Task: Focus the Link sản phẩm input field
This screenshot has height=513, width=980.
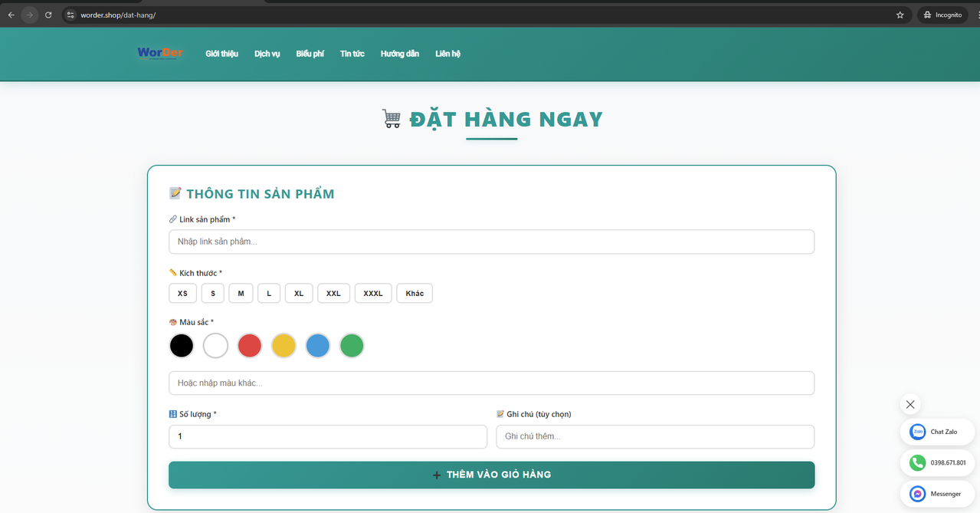Action: 491,242
